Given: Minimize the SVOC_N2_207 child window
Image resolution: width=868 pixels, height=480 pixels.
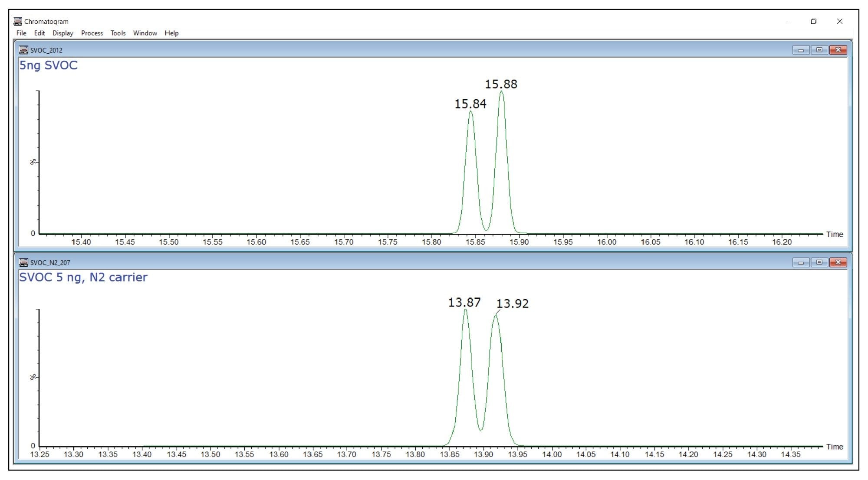Looking at the screenshot, I should [x=801, y=263].
